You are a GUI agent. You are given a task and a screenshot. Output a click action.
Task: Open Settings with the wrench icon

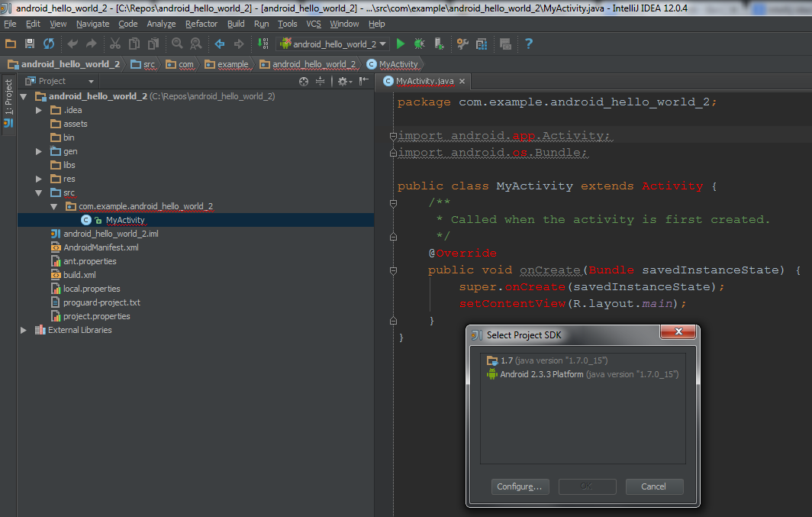coord(462,44)
